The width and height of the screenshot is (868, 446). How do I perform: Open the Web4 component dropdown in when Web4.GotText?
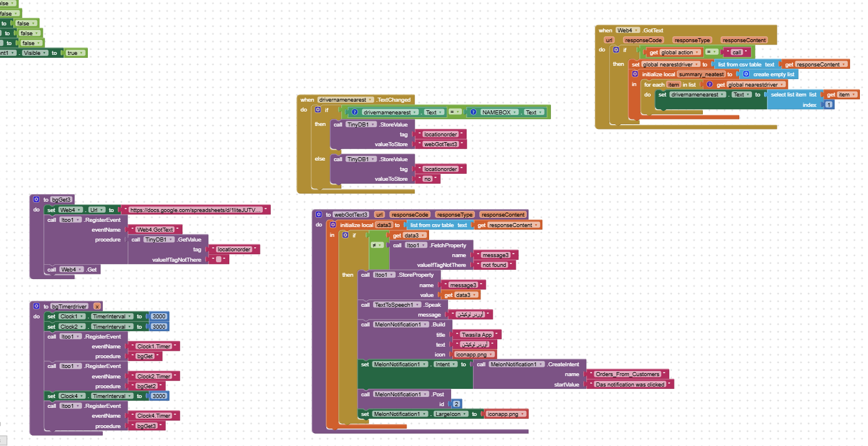(628, 30)
